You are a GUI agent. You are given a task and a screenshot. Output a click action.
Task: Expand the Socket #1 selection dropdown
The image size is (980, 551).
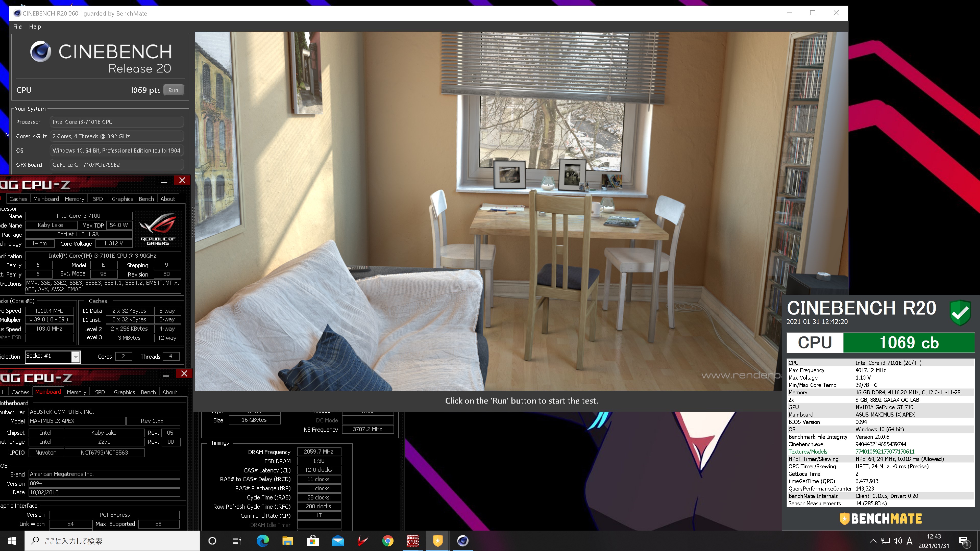pyautogui.click(x=76, y=357)
